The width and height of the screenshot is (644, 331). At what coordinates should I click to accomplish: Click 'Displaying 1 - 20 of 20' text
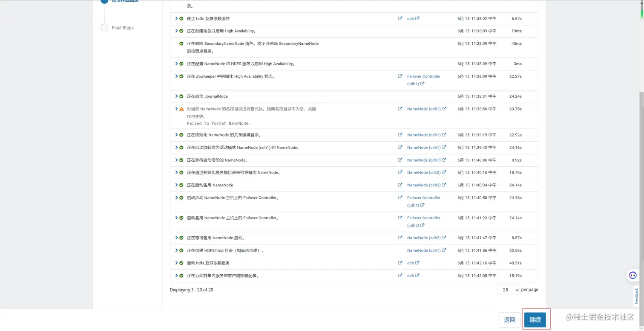pos(192,290)
